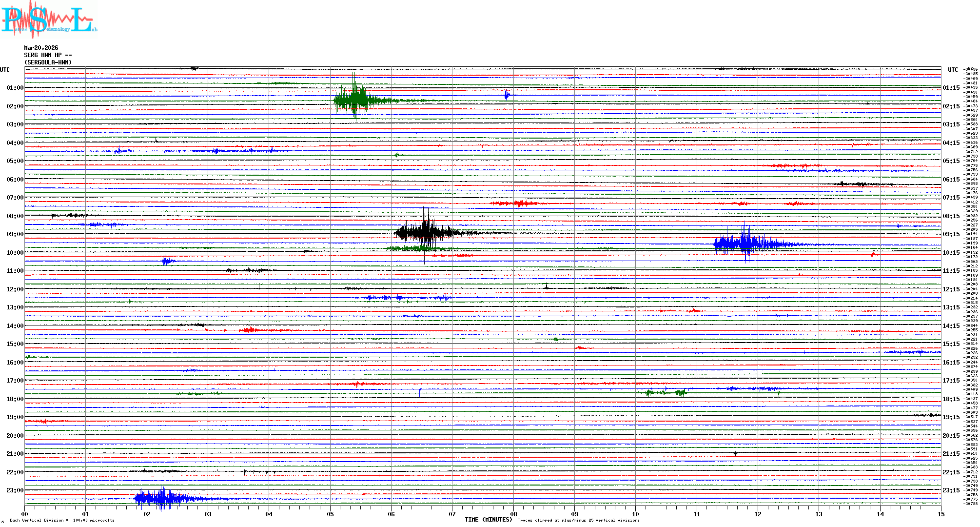Click the small blue spike on the 01:30 trace
The height and width of the screenshot is (527, 980).
pyautogui.click(x=507, y=95)
